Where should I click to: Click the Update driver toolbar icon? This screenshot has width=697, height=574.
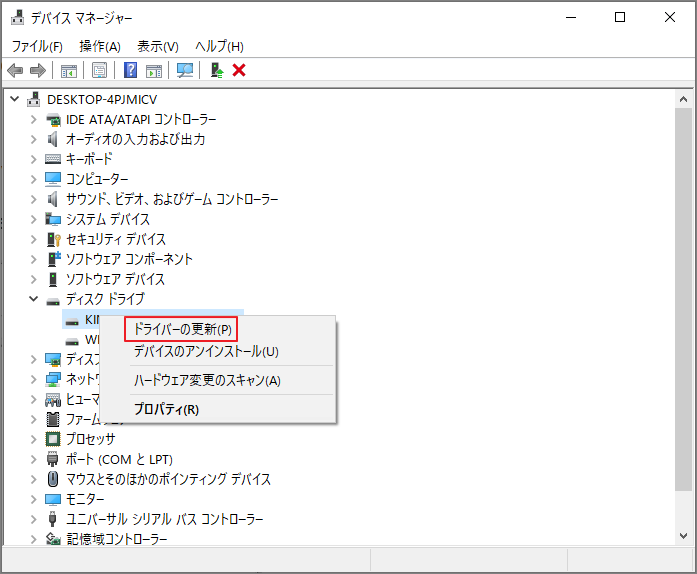217,70
